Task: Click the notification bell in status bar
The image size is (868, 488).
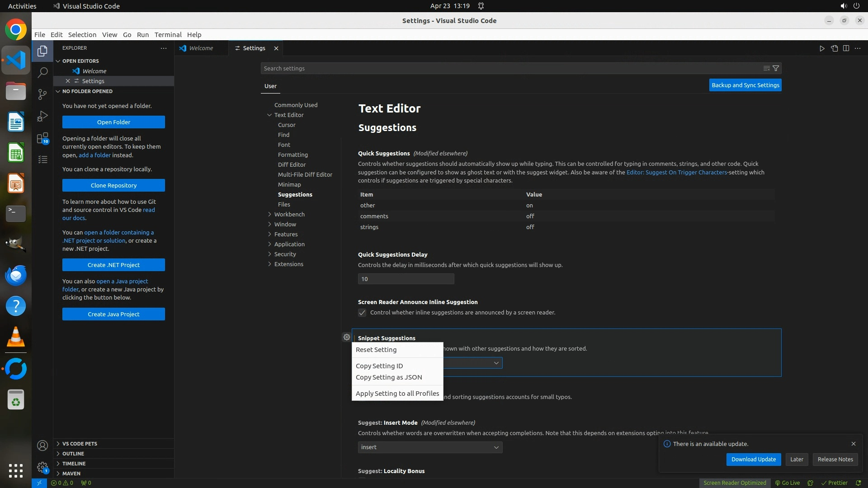Action: [858, 483]
